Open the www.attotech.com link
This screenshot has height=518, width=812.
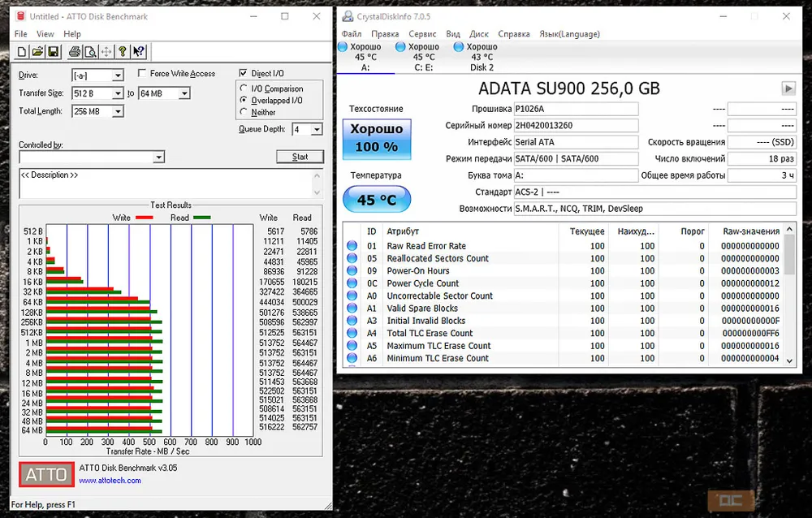pos(110,481)
